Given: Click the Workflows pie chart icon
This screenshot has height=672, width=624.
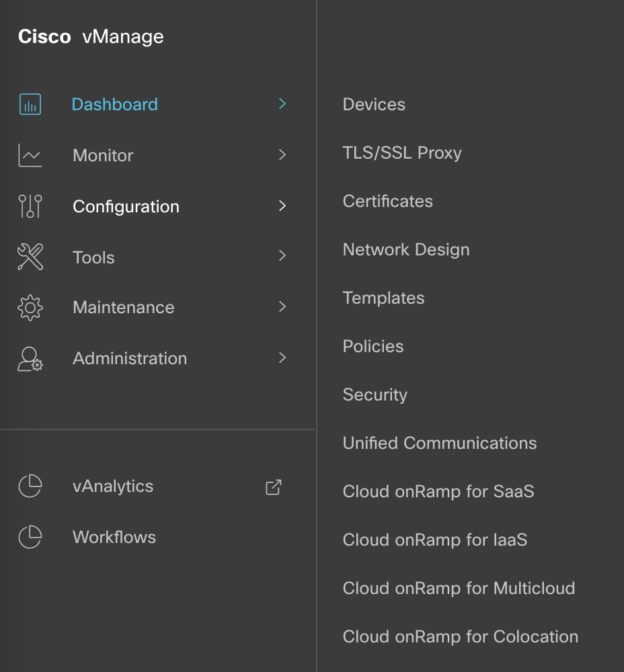Looking at the screenshot, I should point(30,538).
